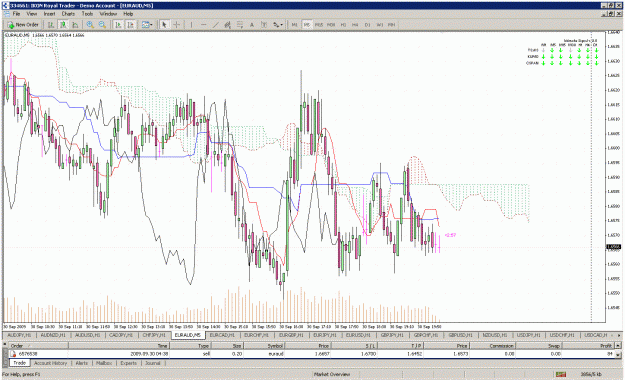Viewport: 625px width, 380px height.
Task: Switch to the CADJPY,H1 chart tab
Action: 121,335
